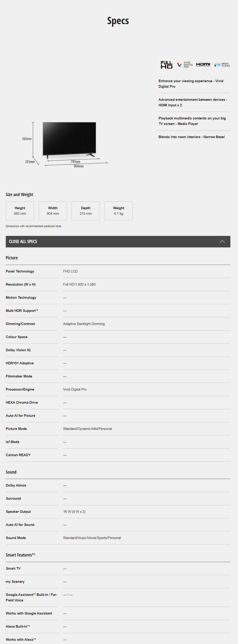Open the HDMI Input x 2 feature link
This screenshot has height=644, width=238.
[193, 102]
